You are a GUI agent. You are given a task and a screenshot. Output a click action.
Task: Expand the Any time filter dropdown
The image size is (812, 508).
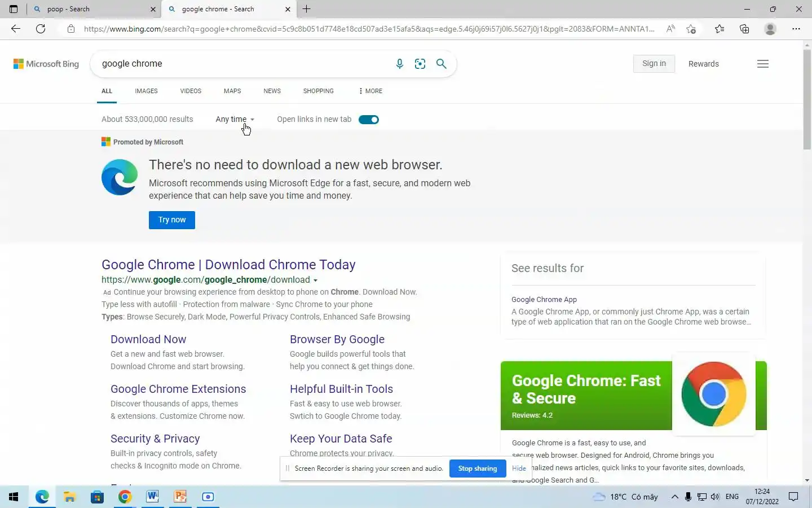click(x=235, y=119)
